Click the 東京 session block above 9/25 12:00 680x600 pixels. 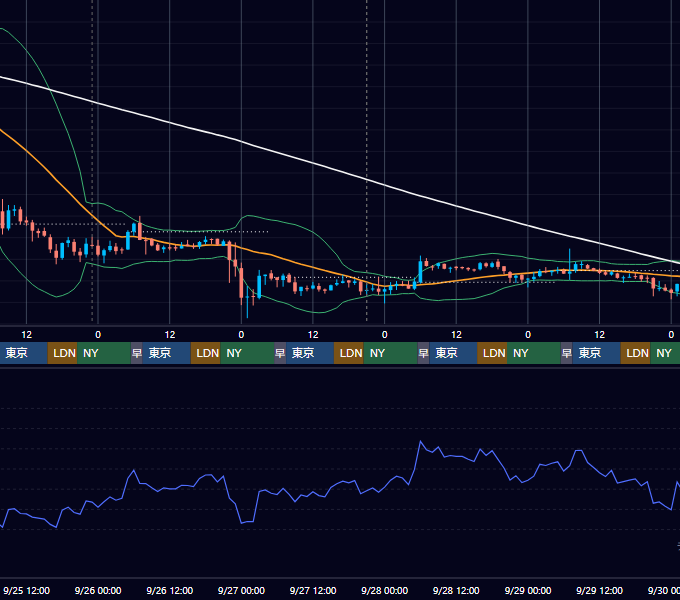click(23, 353)
